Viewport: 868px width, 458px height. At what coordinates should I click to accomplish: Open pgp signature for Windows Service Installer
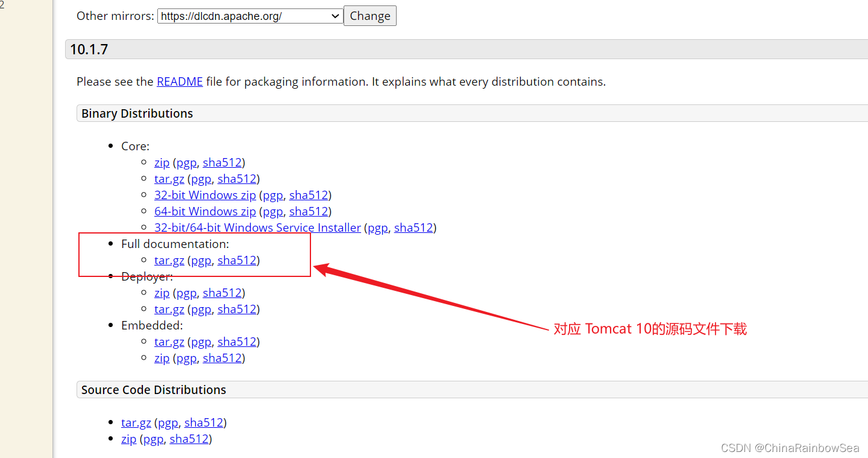378,227
